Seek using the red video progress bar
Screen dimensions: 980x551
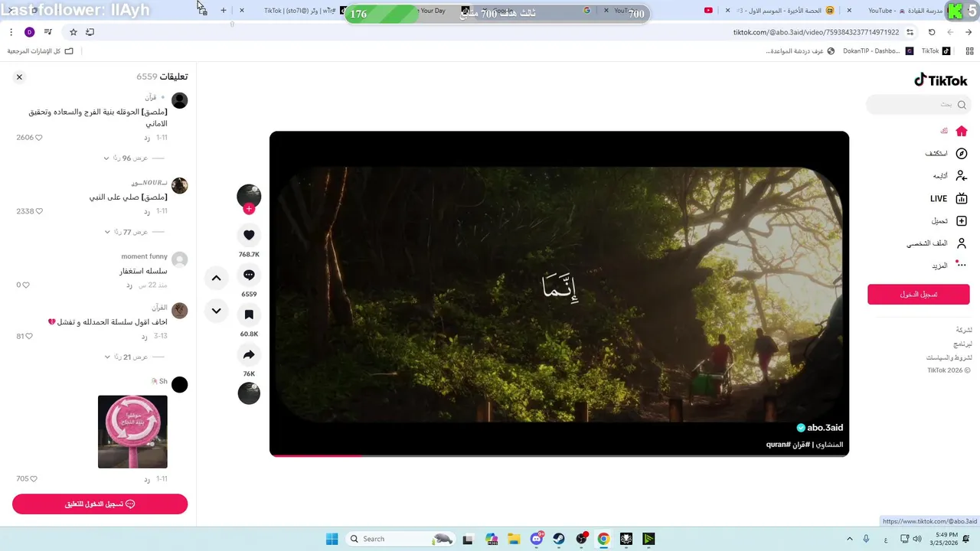pyautogui.click(x=559, y=455)
